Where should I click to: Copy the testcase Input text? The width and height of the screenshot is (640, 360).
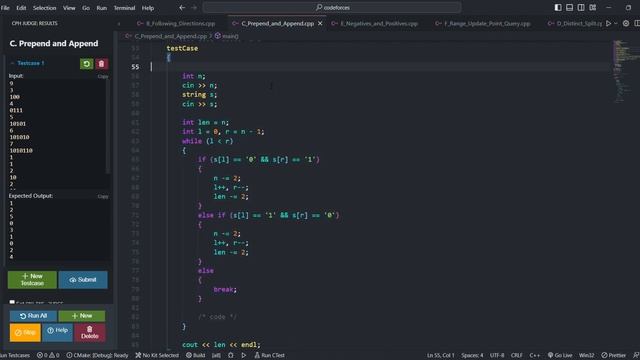(103, 76)
